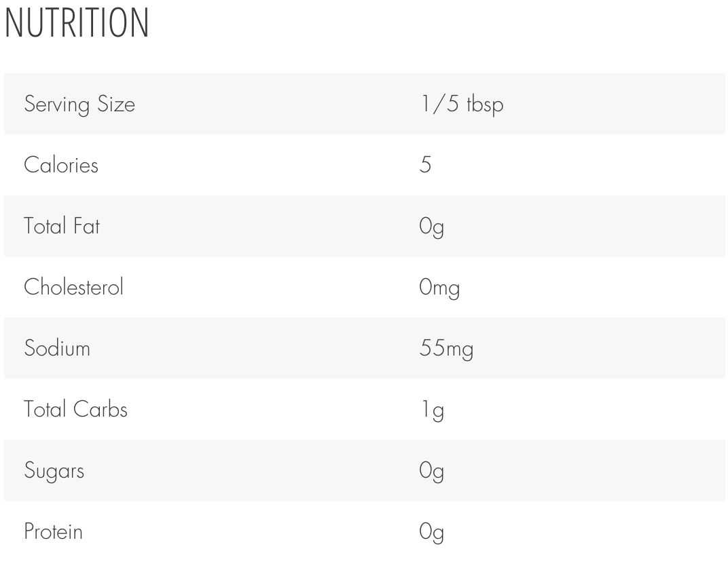
Task: Click the Total Carbs 1g value
Action: pyautogui.click(x=432, y=410)
